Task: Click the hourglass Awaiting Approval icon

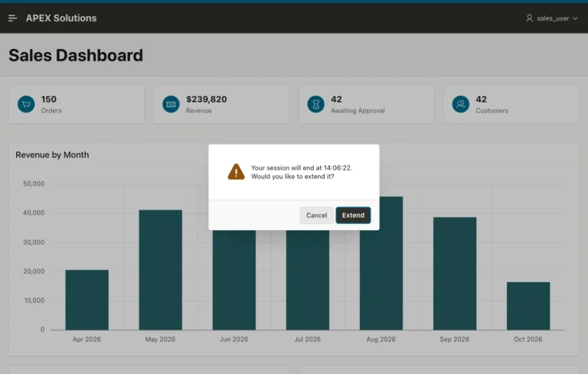Action: (x=315, y=104)
